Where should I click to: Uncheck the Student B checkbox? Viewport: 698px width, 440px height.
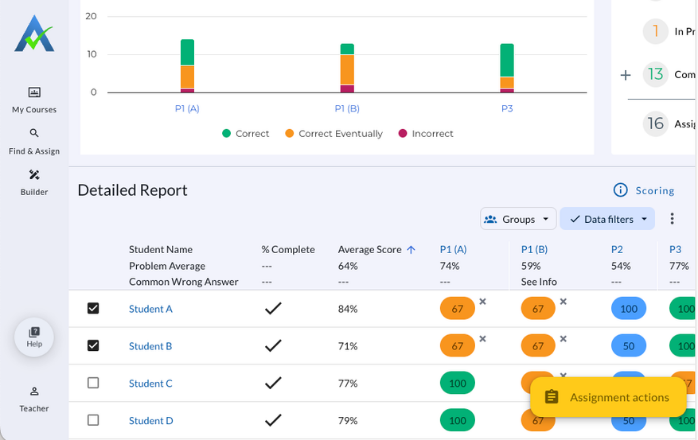(x=93, y=346)
